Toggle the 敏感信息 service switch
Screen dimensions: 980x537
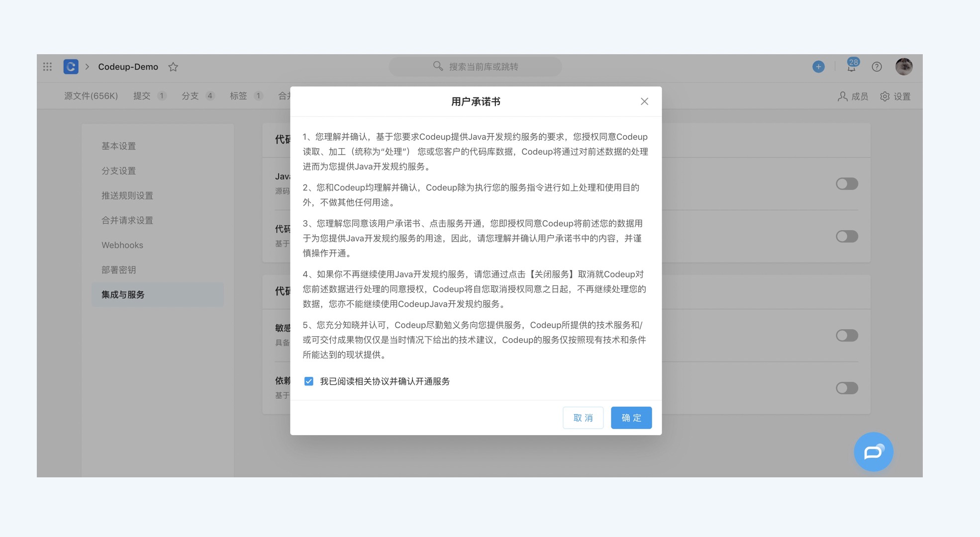[847, 336]
